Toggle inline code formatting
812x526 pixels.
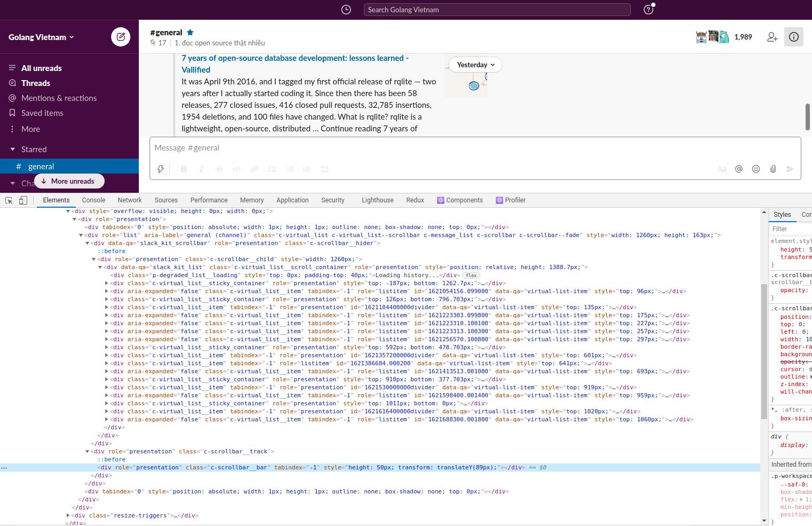click(237, 169)
